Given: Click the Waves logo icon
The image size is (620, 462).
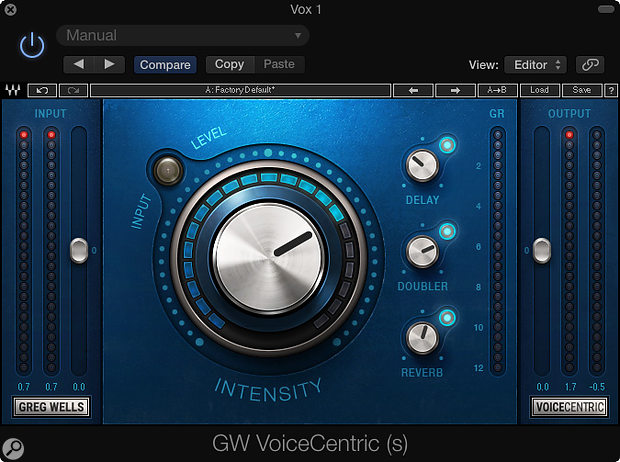Looking at the screenshot, I should 13,90.
